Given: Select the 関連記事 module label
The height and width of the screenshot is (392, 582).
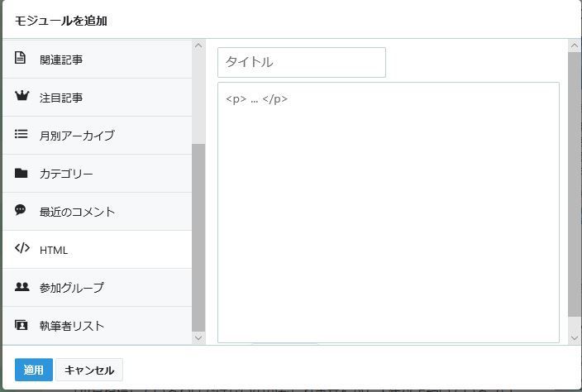Looking at the screenshot, I should [x=61, y=60].
